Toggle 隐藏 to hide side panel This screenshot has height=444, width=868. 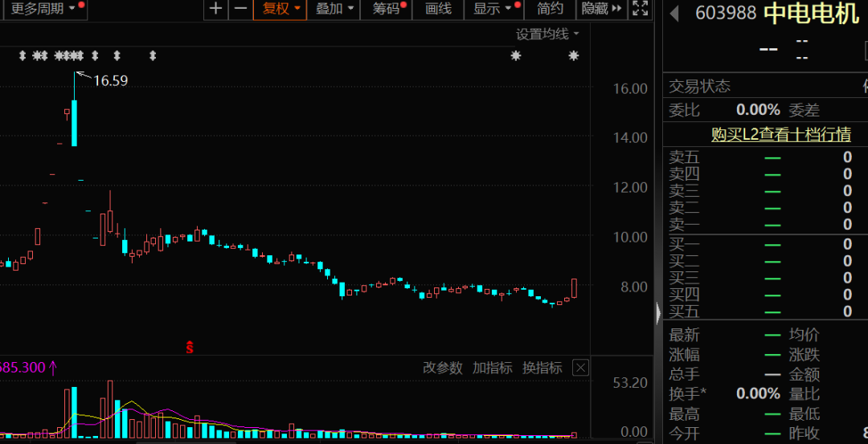pyautogui.click(x=600, y=9)
